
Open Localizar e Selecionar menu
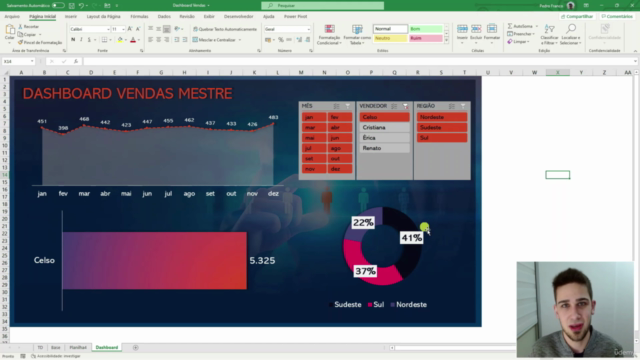coord(570,34)
